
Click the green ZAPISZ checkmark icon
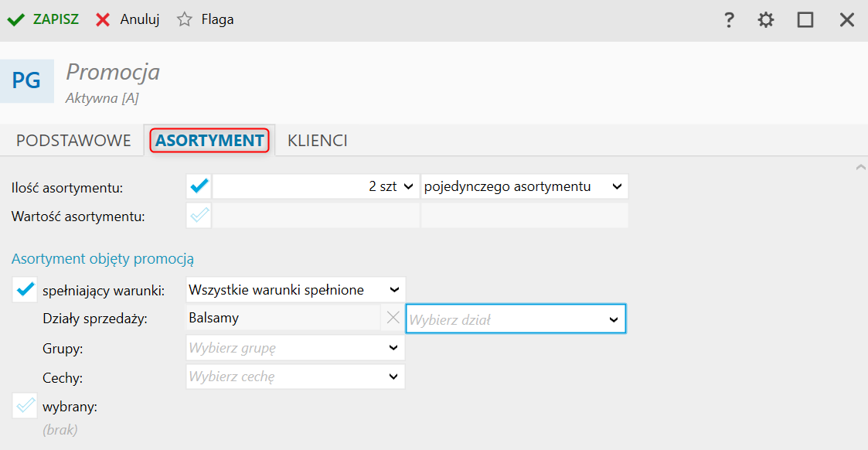(x=15, y=20)
